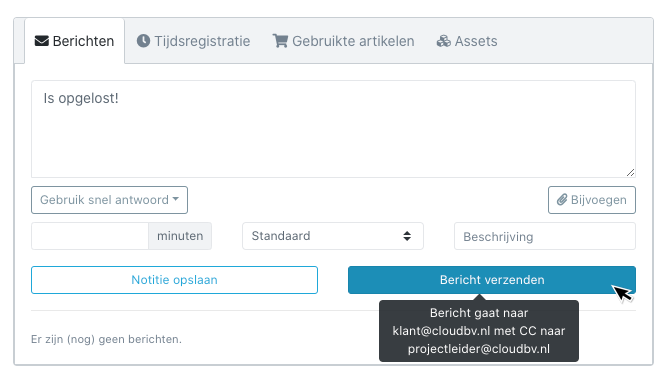Switch to the Assets tab
Image resolution: width=668 pixels, height=378 pixels.
click(x=467, y=41)
